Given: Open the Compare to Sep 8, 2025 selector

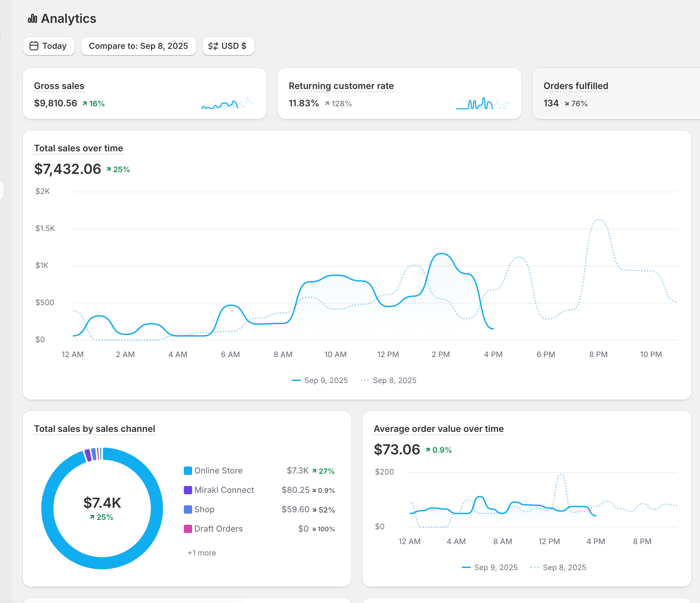Looking at the screenshot, I should (138, 46).
